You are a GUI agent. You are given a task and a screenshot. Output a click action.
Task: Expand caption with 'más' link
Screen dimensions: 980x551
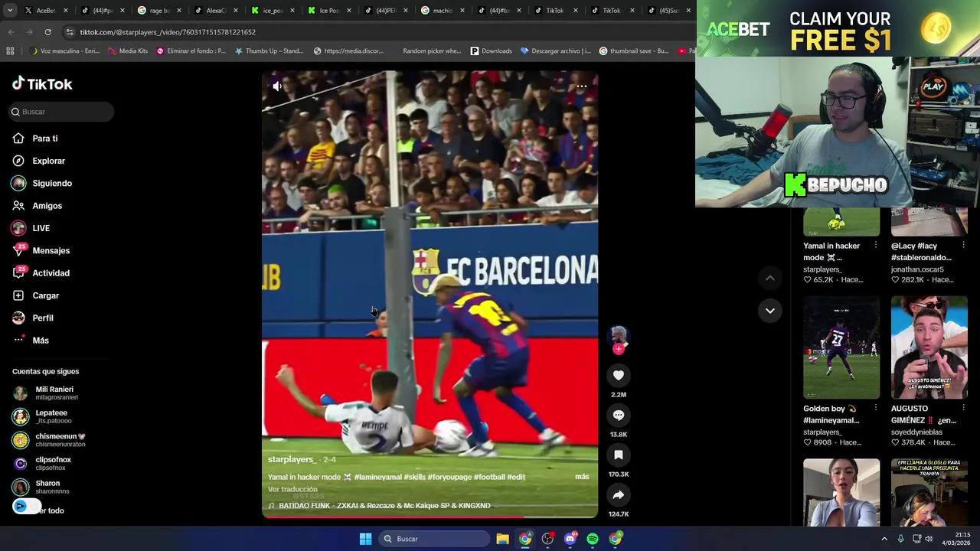[582, 477]
